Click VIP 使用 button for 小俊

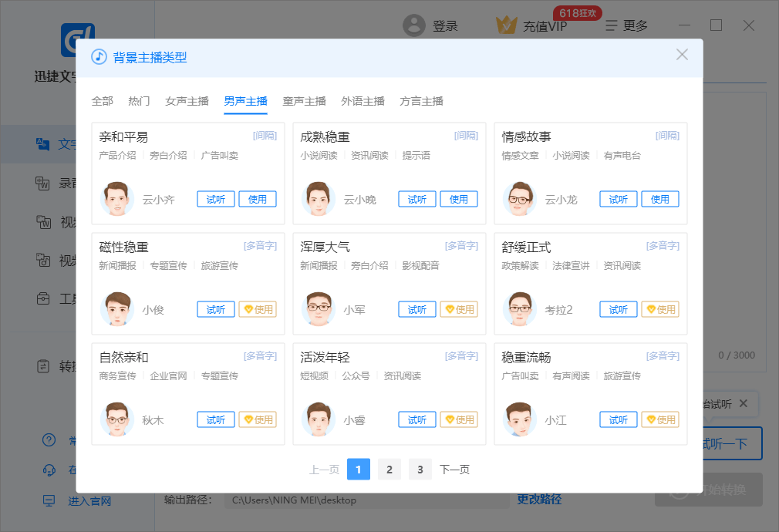(258, 309)
